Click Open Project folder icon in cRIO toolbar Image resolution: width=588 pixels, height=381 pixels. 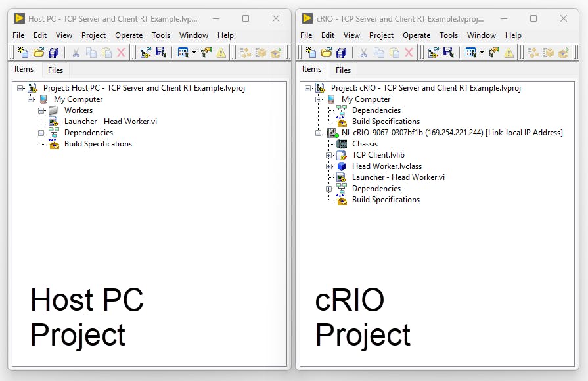(327, 53)
